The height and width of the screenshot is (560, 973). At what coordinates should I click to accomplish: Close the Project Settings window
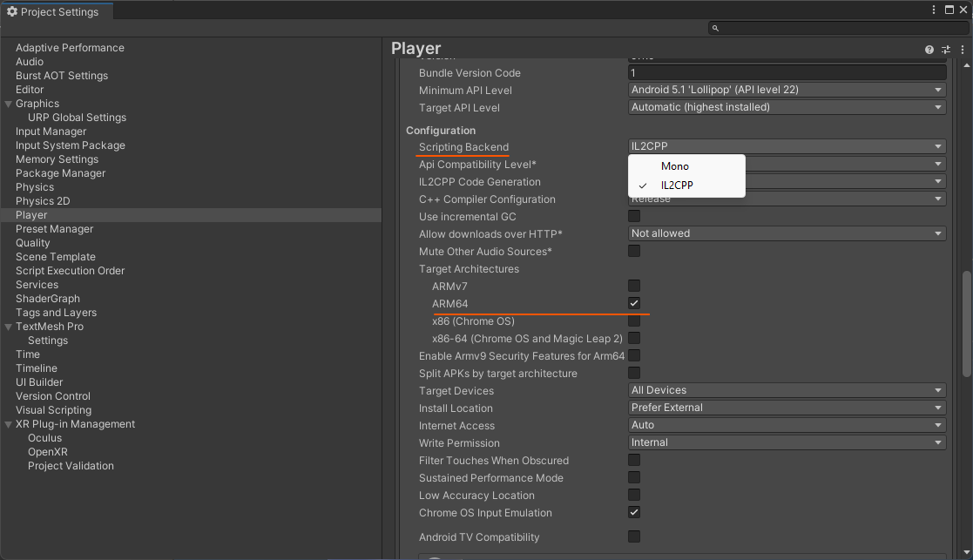pos(963,10)
